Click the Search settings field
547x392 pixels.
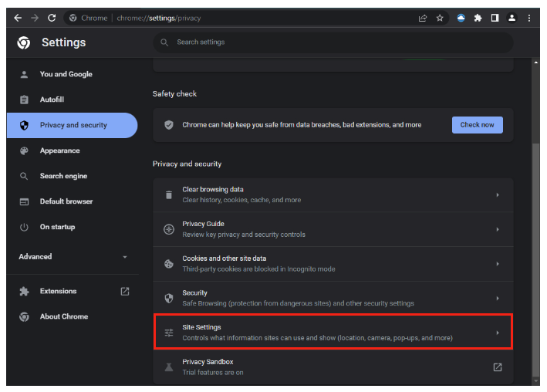tap(333, 42)
